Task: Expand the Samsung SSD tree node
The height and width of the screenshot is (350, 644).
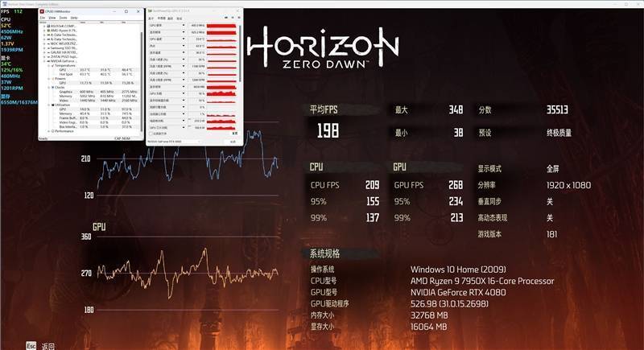Action: (44, 48)
